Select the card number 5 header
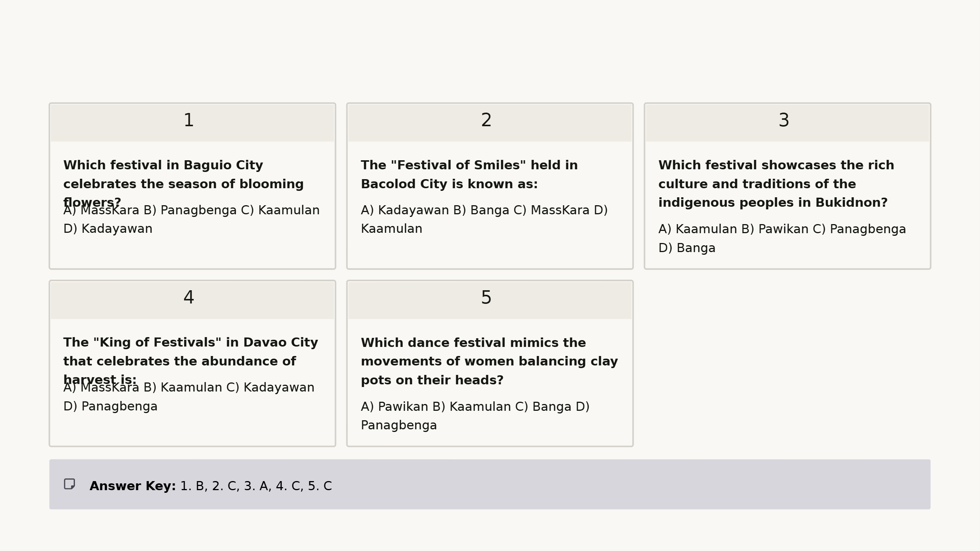Image resolution: width=980 pixels, height=551 pixels. pyautogui.click(x=490, y=300)
